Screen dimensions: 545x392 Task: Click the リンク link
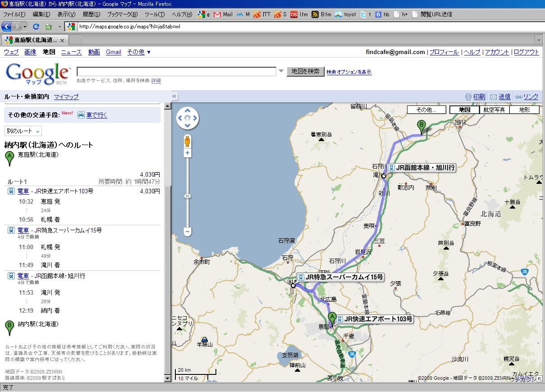point(527,96)
